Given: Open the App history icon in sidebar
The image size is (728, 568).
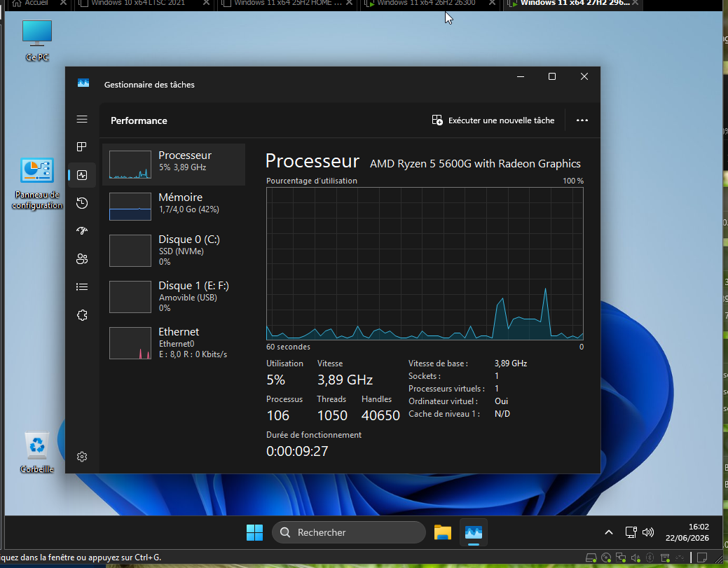Looking at the screenshot, I should 82,203.
